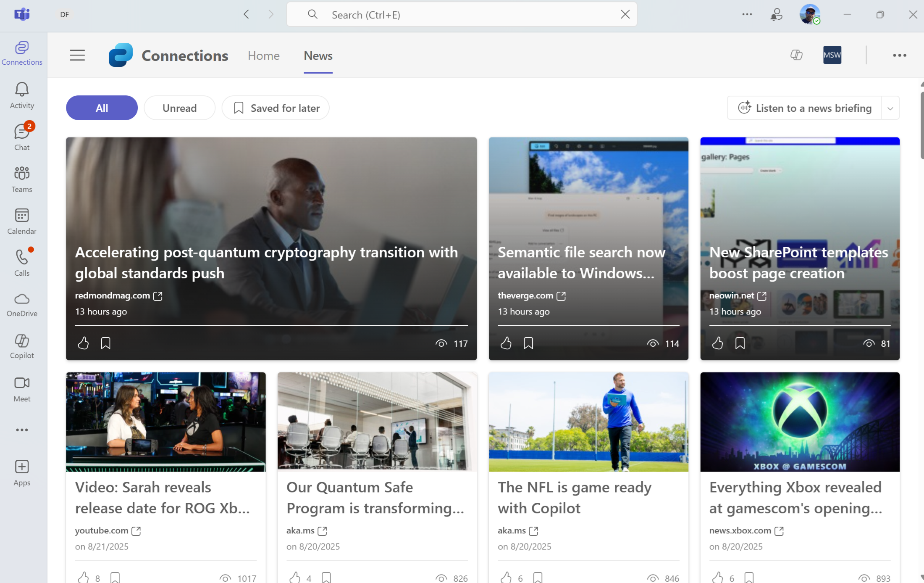Navigate back with the left arrow
Image resolution: width=924 pixels, height=583 pixels.
247,14
